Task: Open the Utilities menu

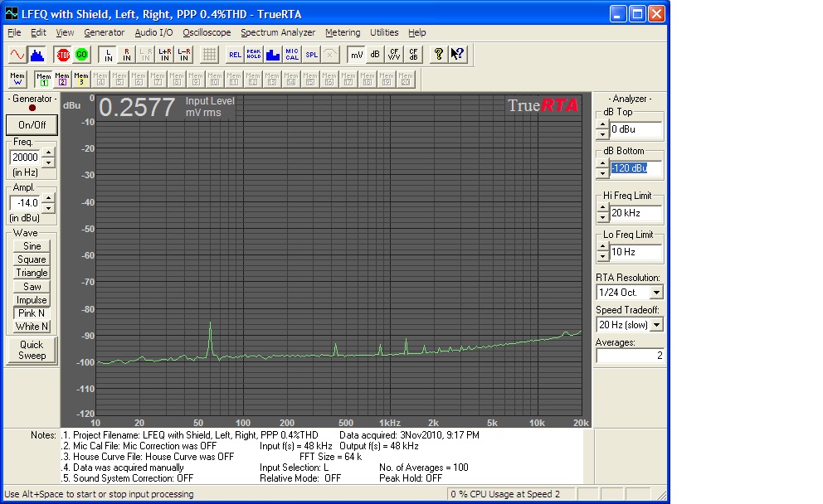Action: (x=384, y=32)
